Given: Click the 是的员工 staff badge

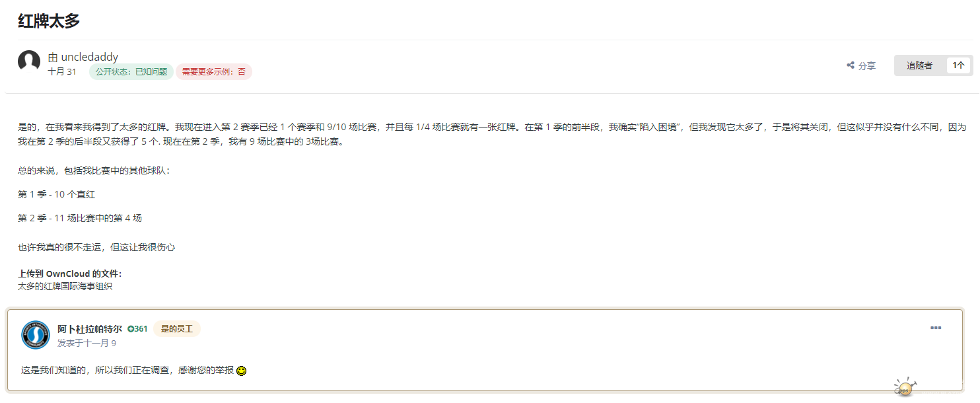Looking at the screenshot, I should (x=177, y=329).
